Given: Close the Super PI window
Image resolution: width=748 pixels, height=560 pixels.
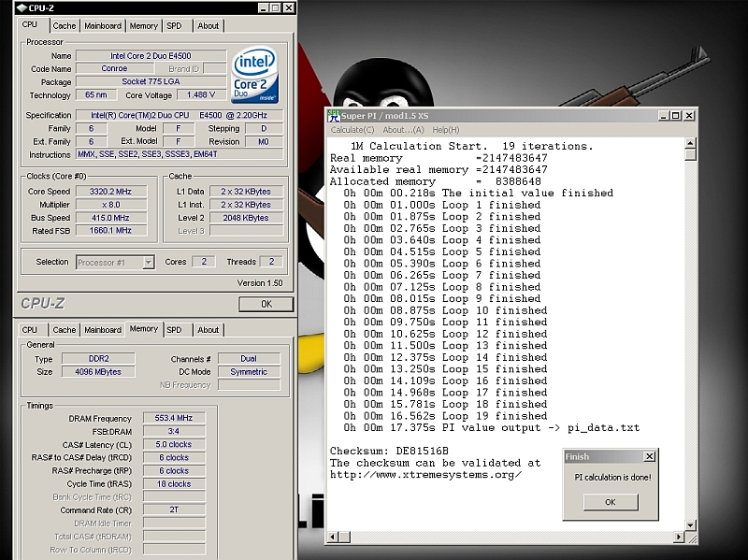Looking at the screenshot, I should pos(689,115).
